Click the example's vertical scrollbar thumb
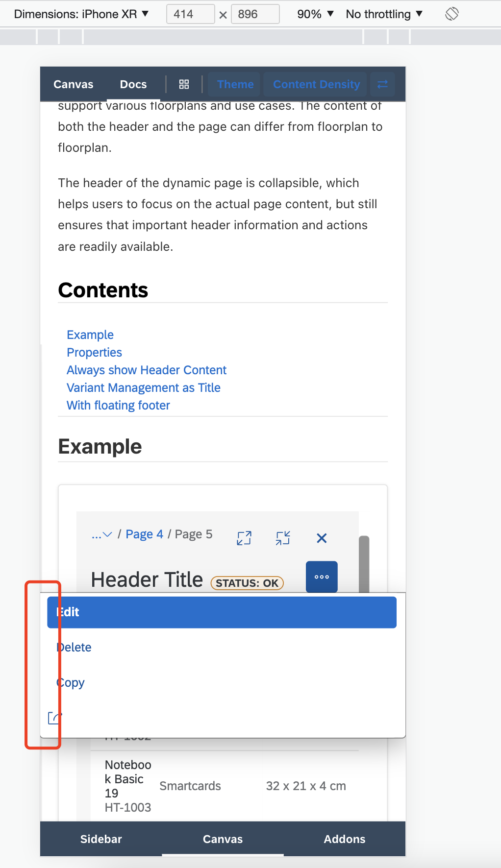Viewport: 501px width, 868px height. (364, 564)
